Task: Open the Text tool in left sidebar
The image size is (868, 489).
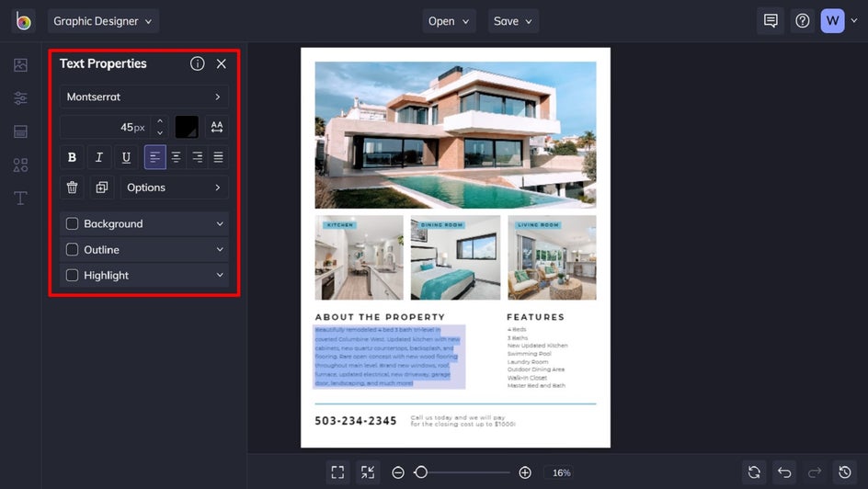Action: click(20, 198)
